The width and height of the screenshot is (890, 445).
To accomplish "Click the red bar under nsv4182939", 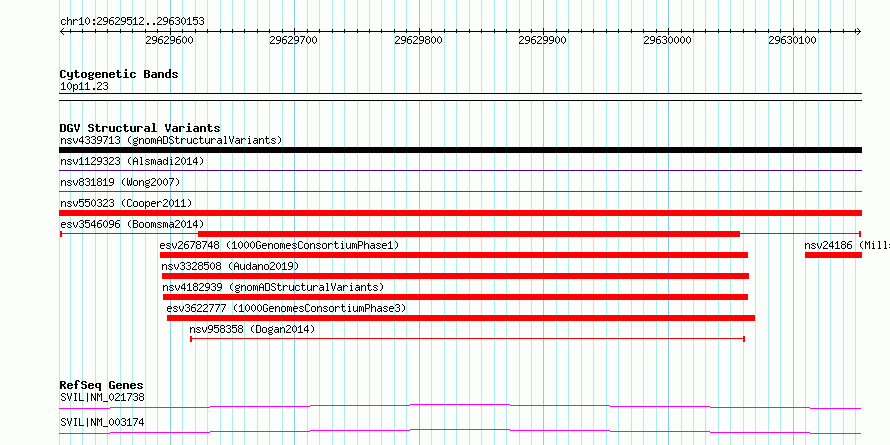I will (455, 297).
